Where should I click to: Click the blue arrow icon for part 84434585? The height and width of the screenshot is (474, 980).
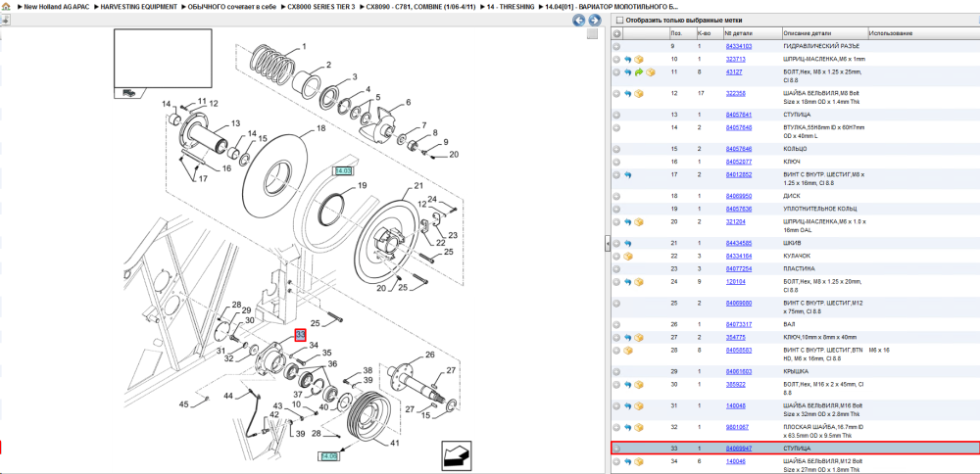click(628, 243)
